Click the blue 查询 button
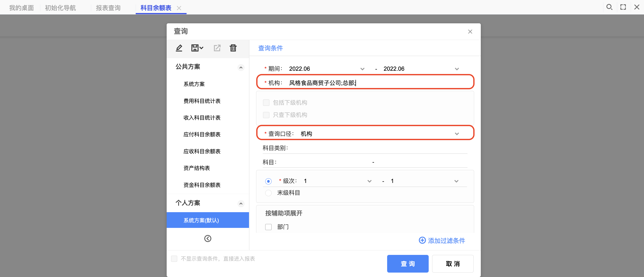Screen dimensions: 644x277 click(408, 263)
